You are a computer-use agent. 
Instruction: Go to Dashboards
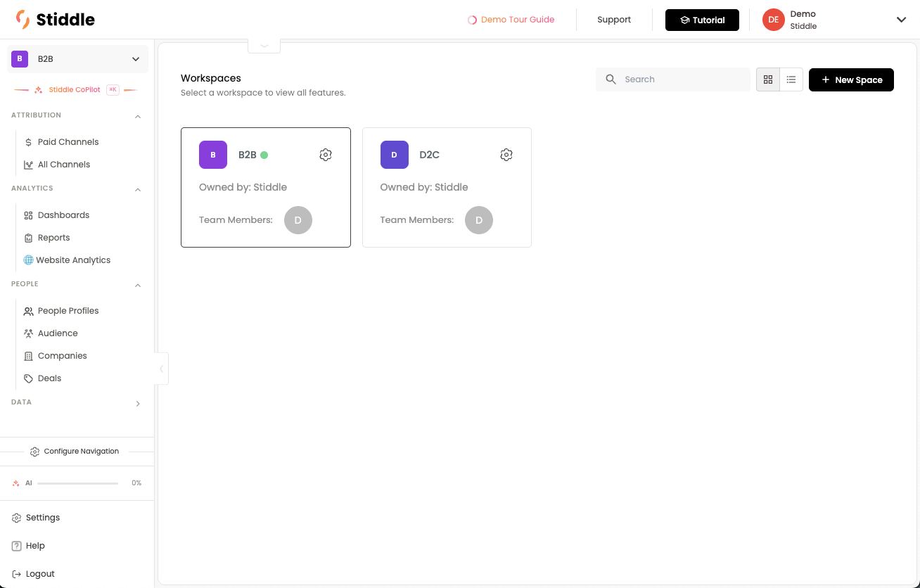click(63, 215)
